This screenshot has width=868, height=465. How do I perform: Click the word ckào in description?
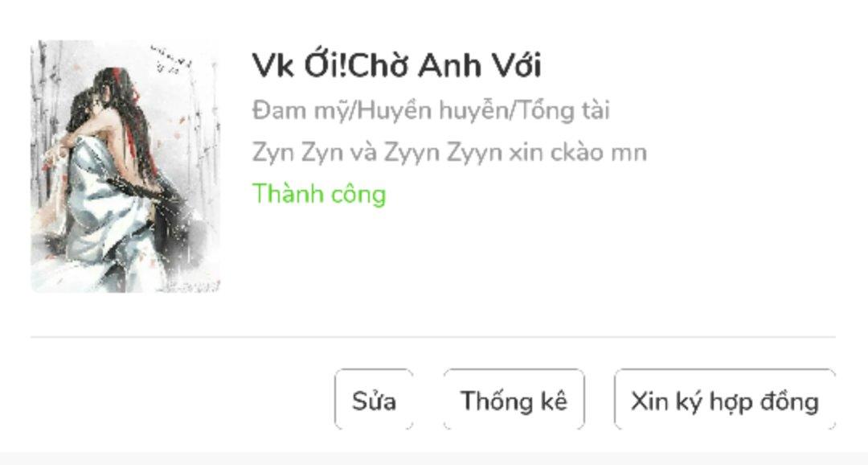pyautogui.click(x=577, y=152)
